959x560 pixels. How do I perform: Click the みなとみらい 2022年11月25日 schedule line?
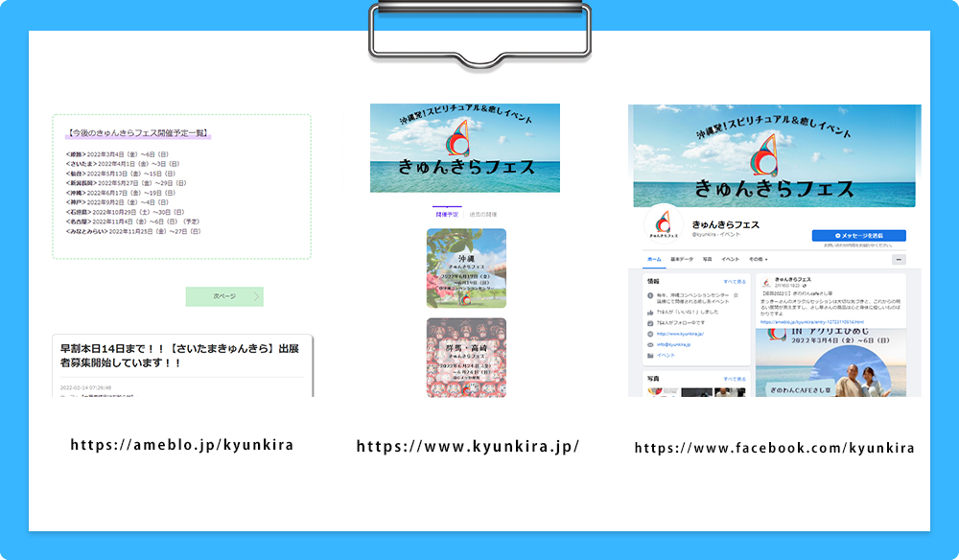(x=133, y=232)
